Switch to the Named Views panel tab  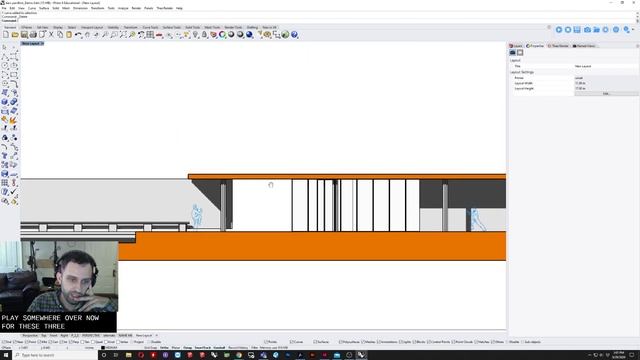584,46
